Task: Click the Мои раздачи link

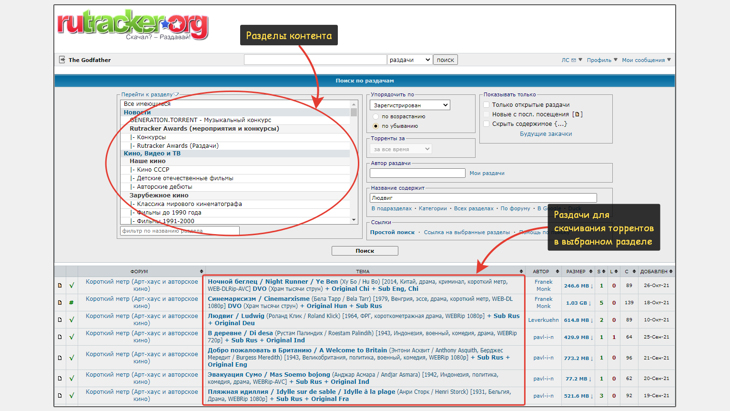Action: 487,173
